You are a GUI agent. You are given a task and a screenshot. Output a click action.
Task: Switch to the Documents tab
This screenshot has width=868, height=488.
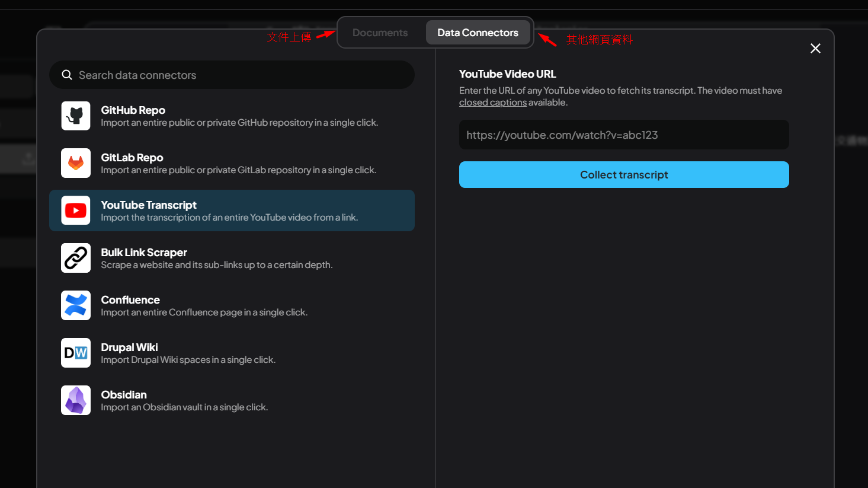coord(380,33)
